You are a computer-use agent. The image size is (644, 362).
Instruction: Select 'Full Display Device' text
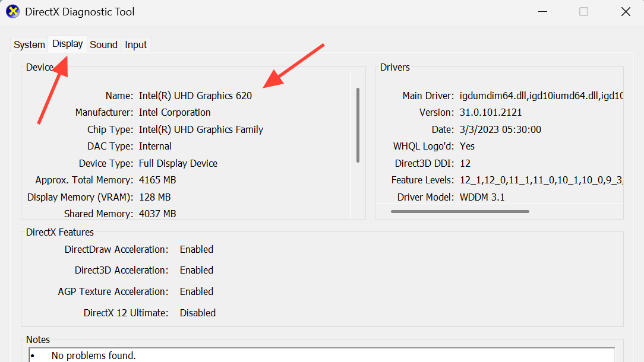pos(178,163)
